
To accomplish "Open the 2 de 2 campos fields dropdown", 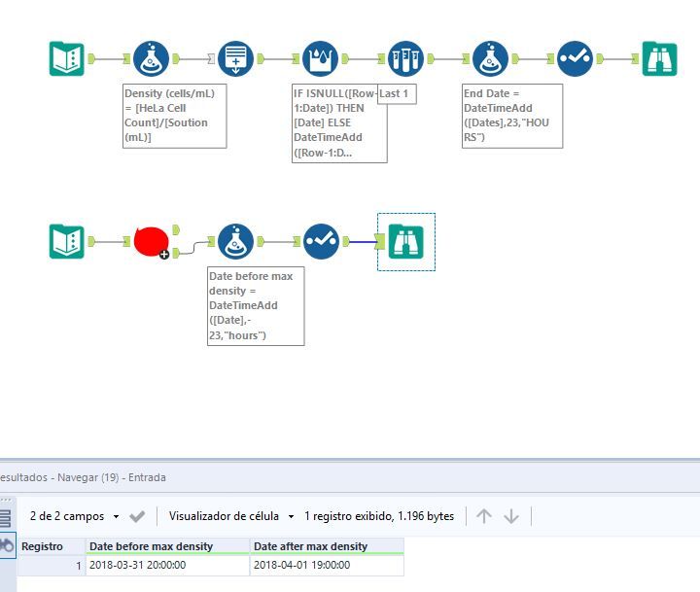I will pyautogui.click(x=75, y=516).
